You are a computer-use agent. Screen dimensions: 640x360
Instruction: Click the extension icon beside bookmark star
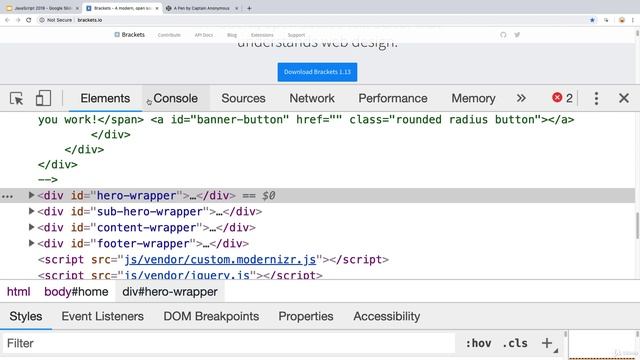click(606, 20)
